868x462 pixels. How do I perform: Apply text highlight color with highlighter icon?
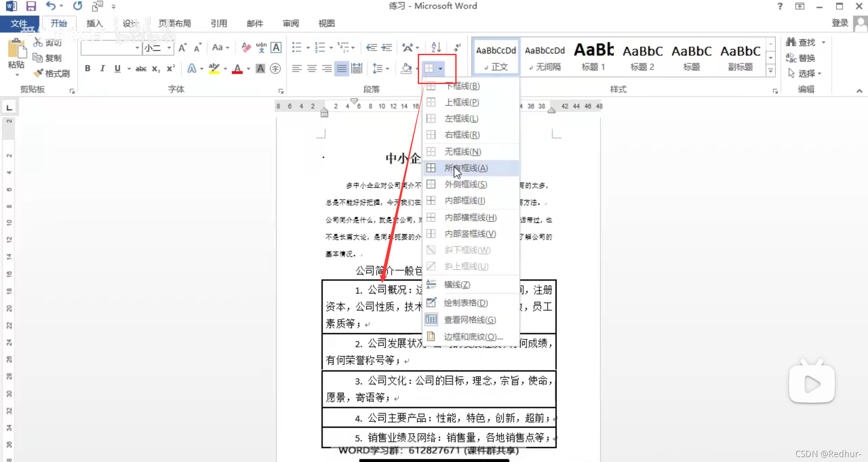pyautogui.click(x=214, y=68)
